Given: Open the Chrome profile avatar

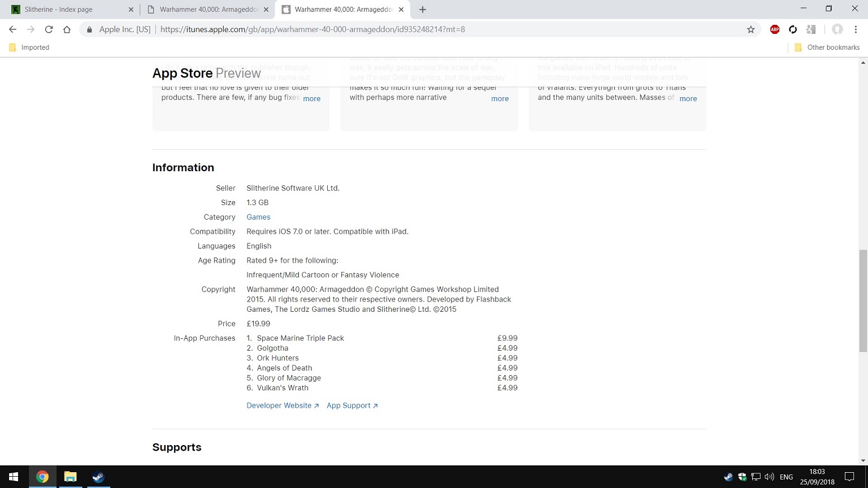Looking at the screenshot, I should pyautogui.click(x=837, y=29).
